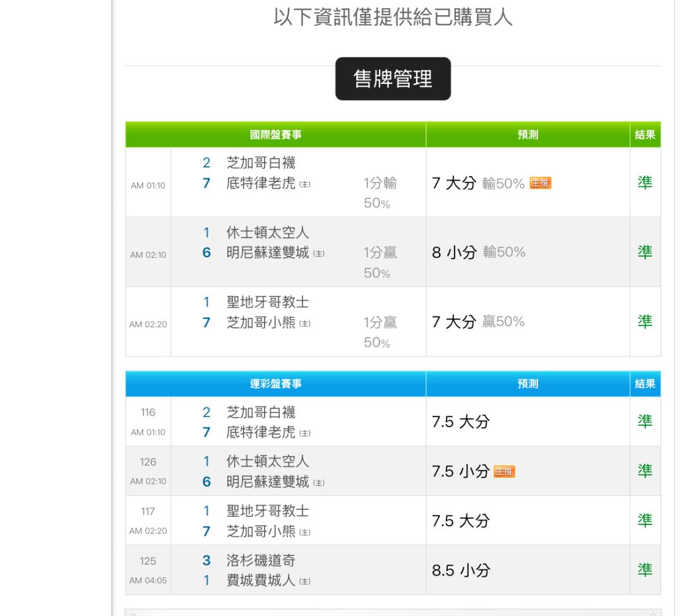682x616 pixels.
Task: Click the 7.5 大分 prediction for game 116
Action: coord(460,421)
